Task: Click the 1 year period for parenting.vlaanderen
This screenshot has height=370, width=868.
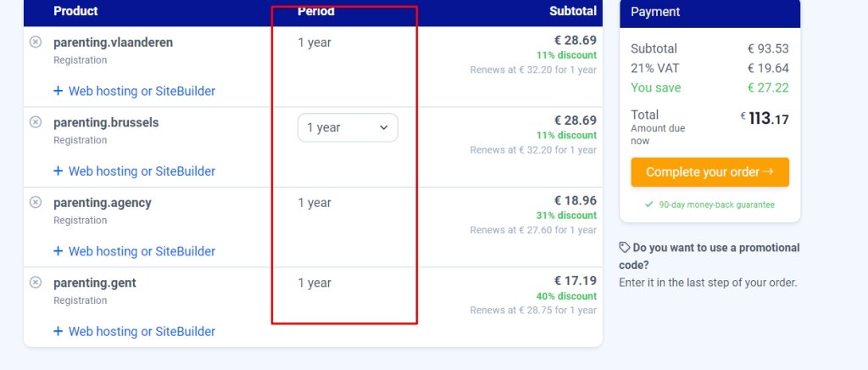Action: [x=314, y=42]
